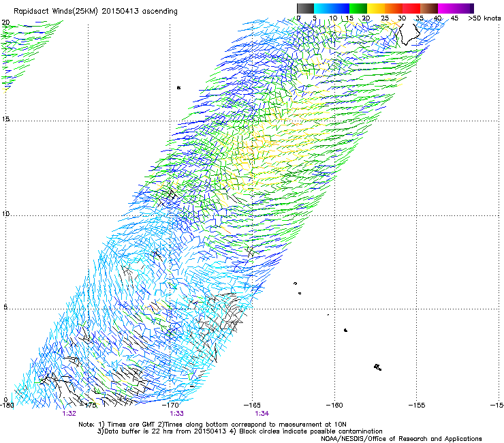Click the Hawaii island outline near the legend
This screenshot has width=504, height=443.
[x=409, y=34]
